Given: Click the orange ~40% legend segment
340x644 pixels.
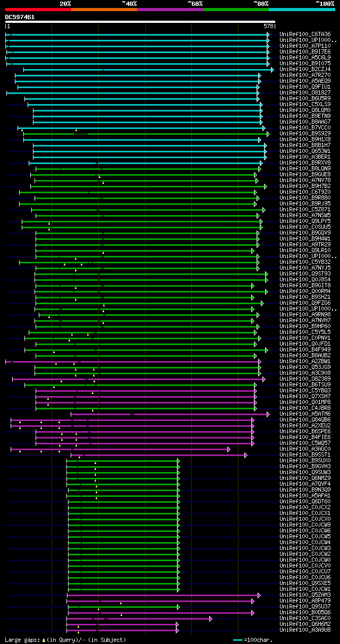Looking at the screenshot, I should click(104, 9).
